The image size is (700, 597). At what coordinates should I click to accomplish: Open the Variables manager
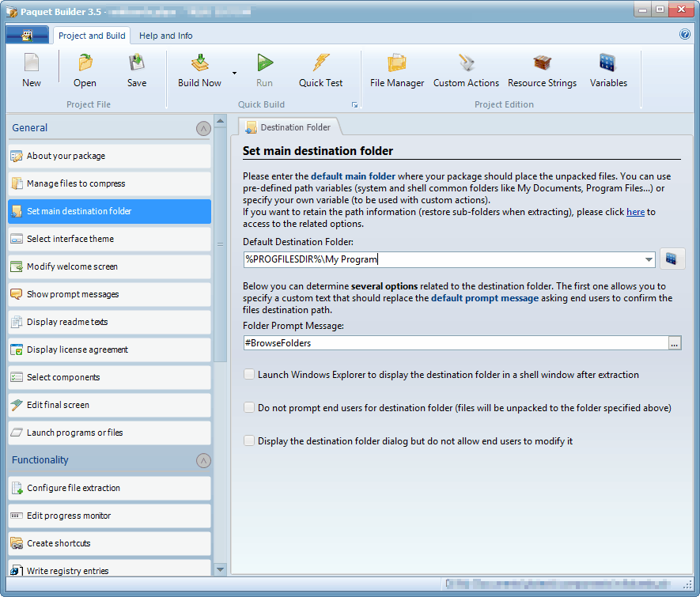coord(607,70)
